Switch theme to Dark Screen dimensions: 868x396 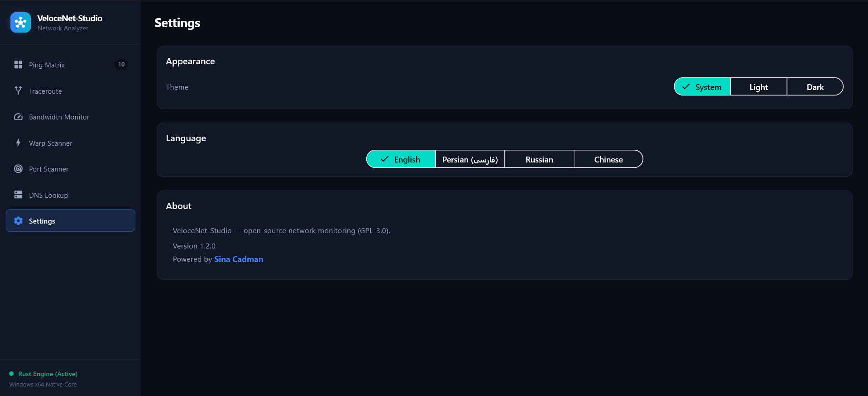coord(815,87)
